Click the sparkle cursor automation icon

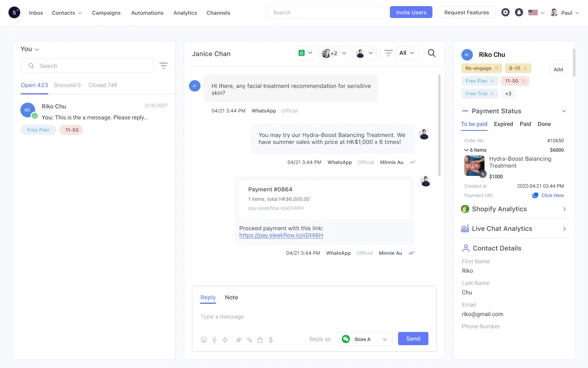click(x=249, y=339)
